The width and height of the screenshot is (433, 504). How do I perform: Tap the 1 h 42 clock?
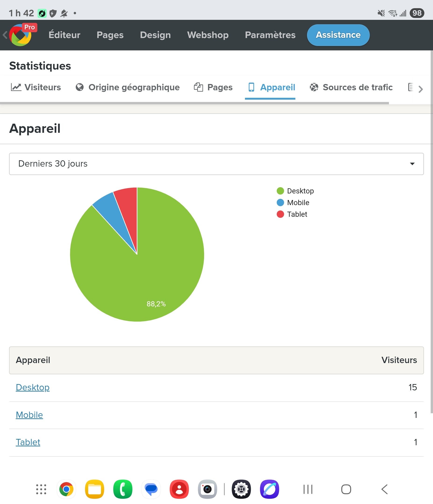[x=21, y=13]
